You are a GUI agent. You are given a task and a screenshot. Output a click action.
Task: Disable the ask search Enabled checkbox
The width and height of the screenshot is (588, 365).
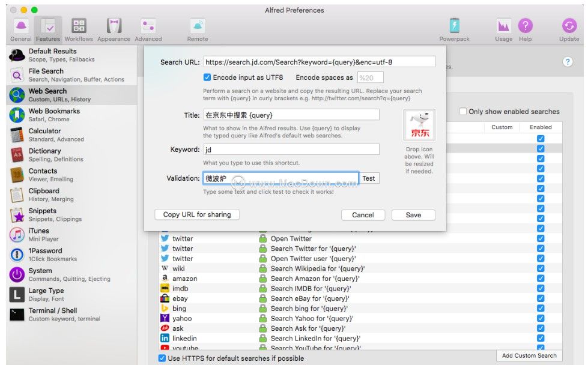tap(541, 328)
